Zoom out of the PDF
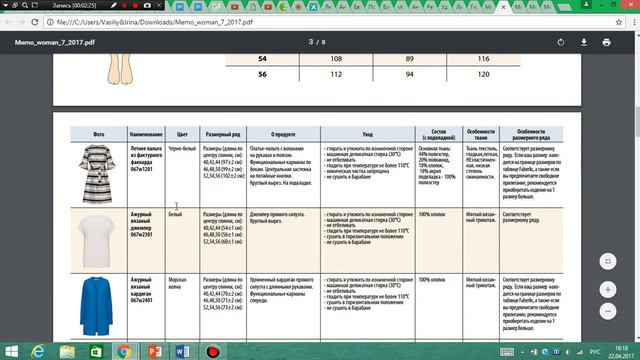This screenshot has height=360, width=640. tap(608, 311)
